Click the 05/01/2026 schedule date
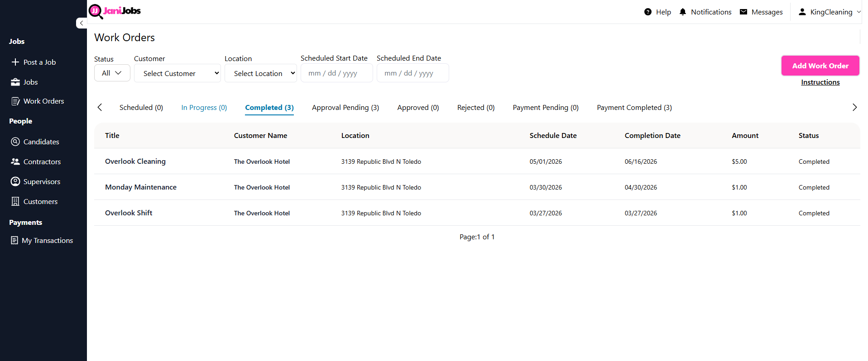868x361 pixels. coord(546,161)
